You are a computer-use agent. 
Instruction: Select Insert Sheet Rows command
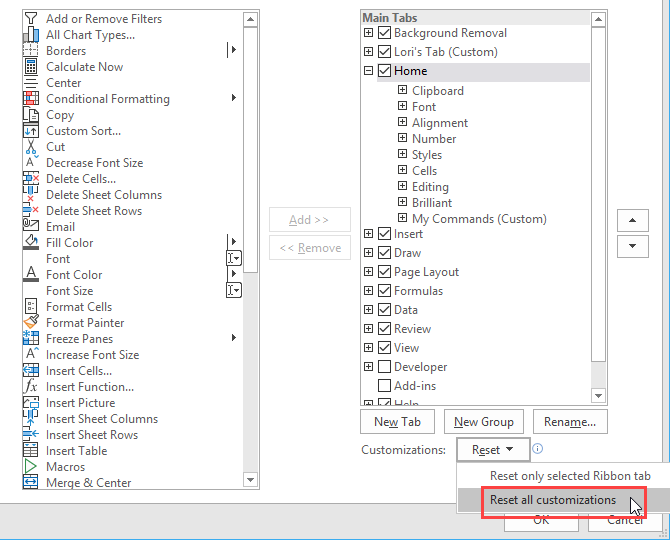tap(92, 434)
